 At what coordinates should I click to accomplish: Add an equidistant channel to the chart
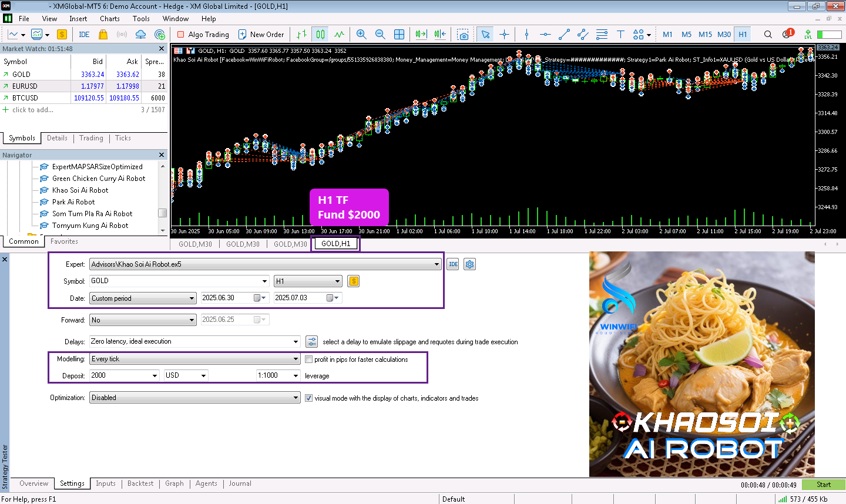tap(583, 34)
